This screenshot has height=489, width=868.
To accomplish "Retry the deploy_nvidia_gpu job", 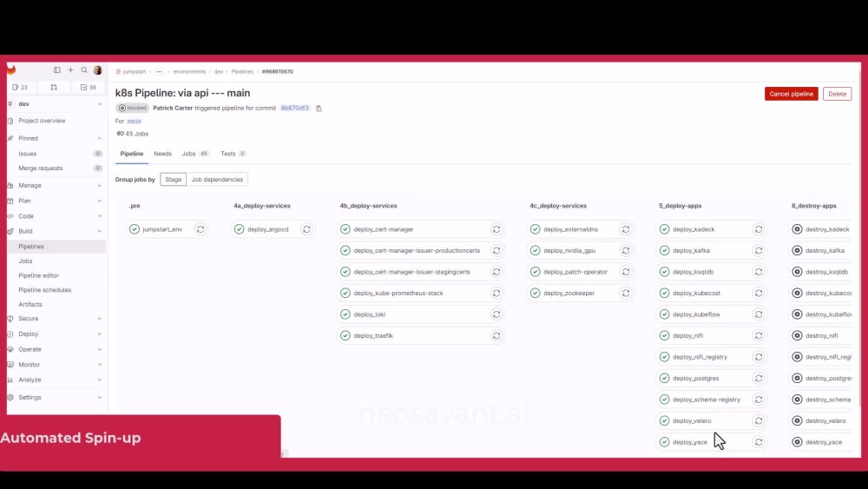I will [626, 250].
